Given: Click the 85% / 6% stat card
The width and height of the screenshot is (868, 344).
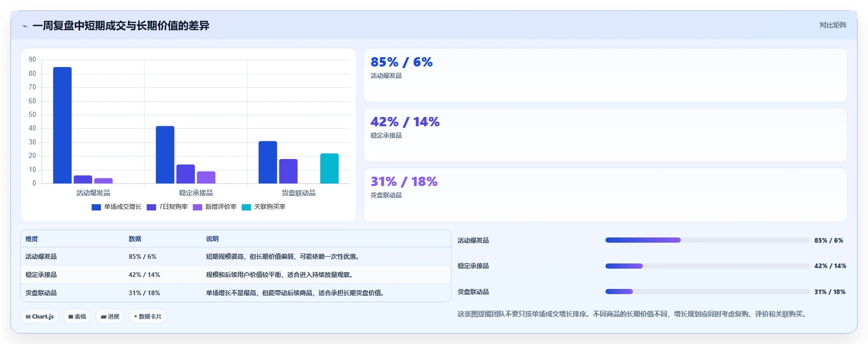Looking at the screenshot, I should coord(605,75).
